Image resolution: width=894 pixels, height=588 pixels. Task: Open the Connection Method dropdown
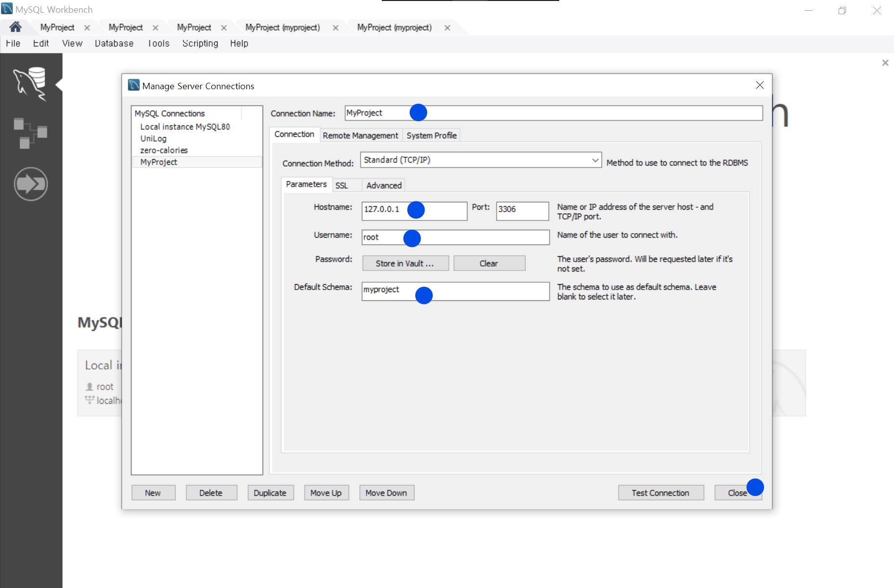(481, 160)
